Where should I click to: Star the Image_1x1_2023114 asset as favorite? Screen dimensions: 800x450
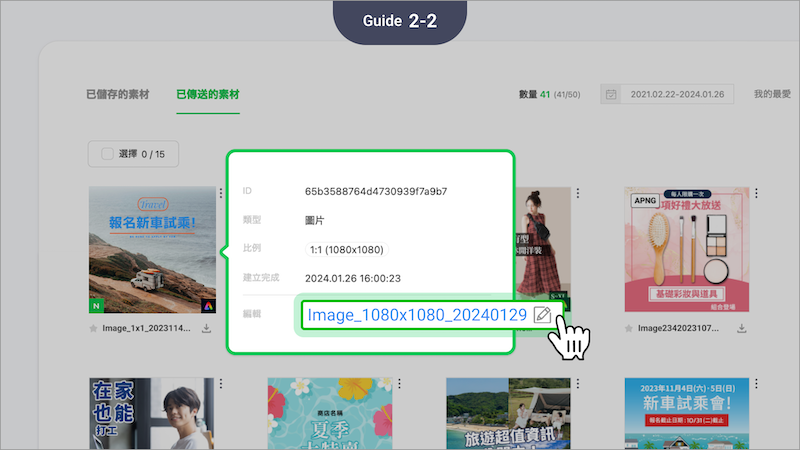click(x=93, y=328)
